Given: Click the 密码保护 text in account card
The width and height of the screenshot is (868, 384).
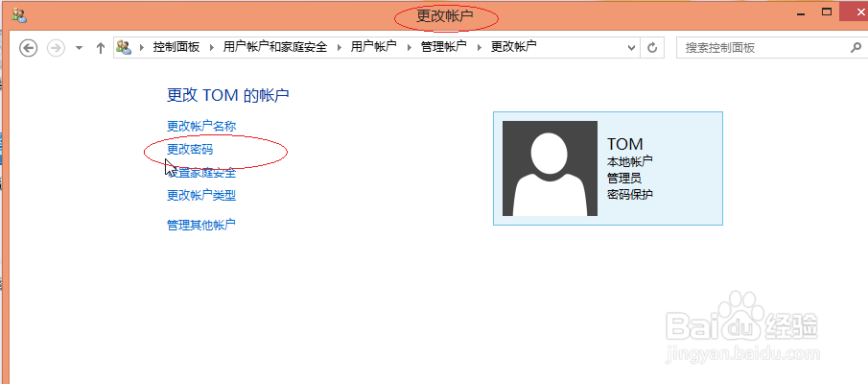Looking at the screenshot, I should pos(630,195).
